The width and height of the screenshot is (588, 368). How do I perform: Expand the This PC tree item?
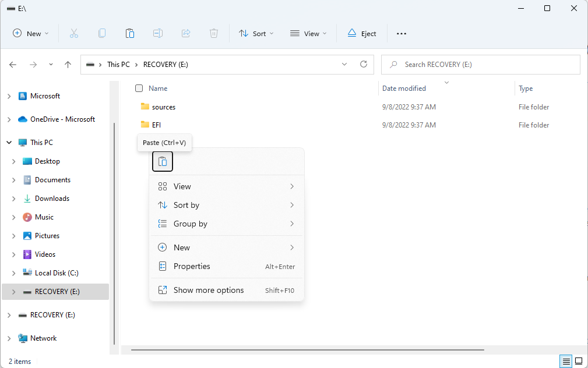click(x=9, y=142)
